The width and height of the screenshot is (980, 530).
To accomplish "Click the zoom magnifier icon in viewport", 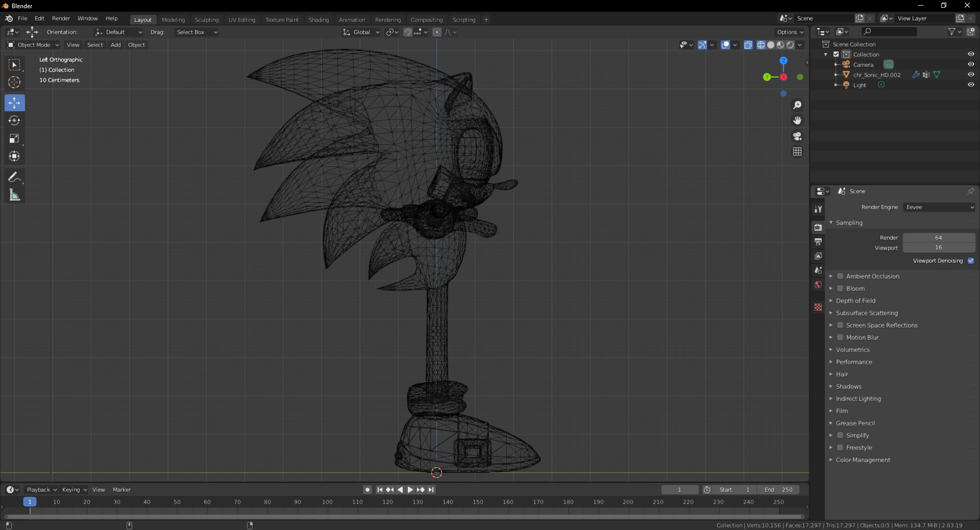I will tap(798, 105).
